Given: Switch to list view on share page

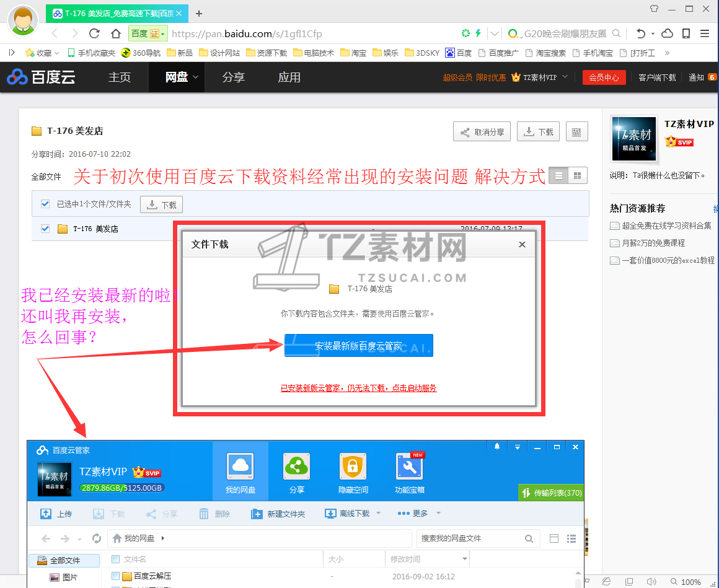Looking at the screenshot, I should pos(558,175).
